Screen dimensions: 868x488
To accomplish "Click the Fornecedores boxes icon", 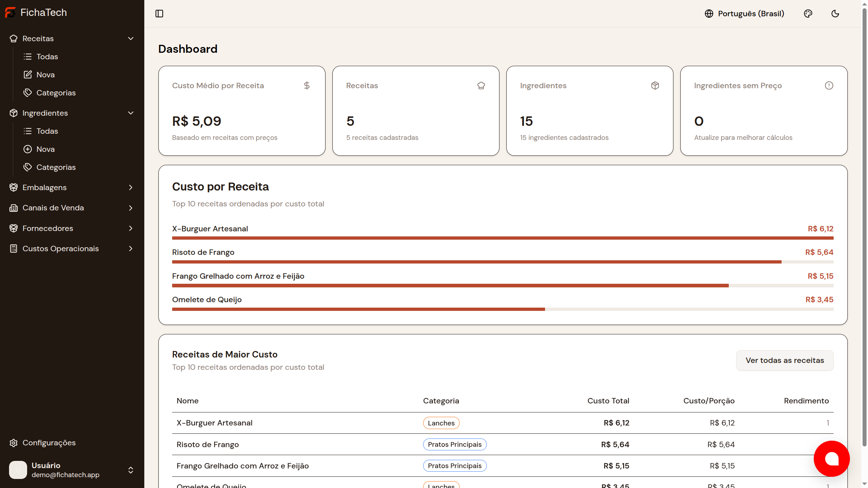I will (x=14, y=228).
